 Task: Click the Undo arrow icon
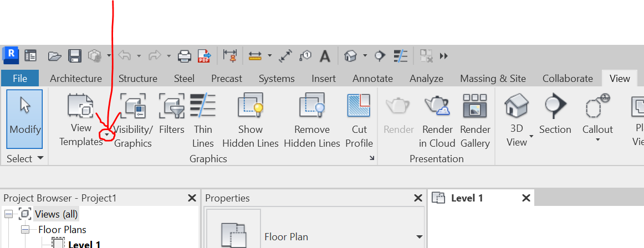[125, 55]
